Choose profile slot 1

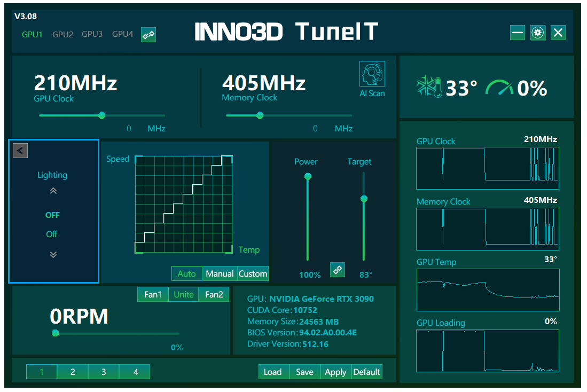42,372
